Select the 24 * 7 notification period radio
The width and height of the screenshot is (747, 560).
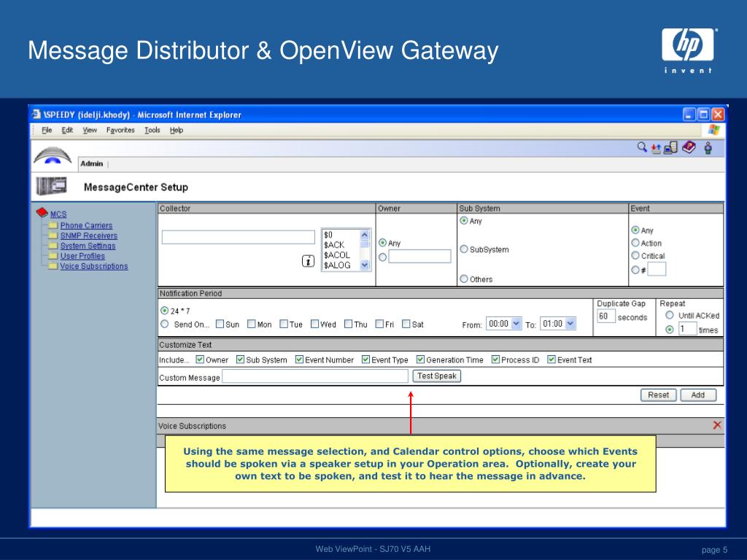(x=164, y=311)
